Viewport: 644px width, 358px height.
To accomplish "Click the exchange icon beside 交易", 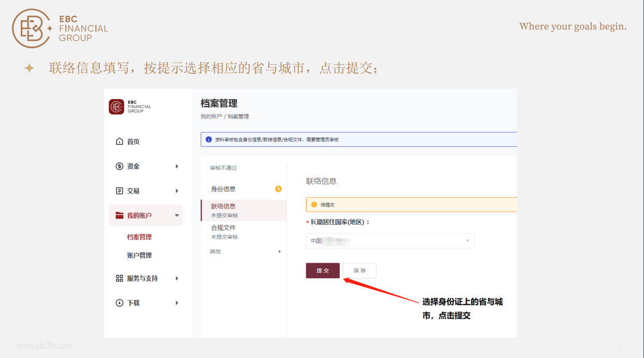I will point(120,191).
